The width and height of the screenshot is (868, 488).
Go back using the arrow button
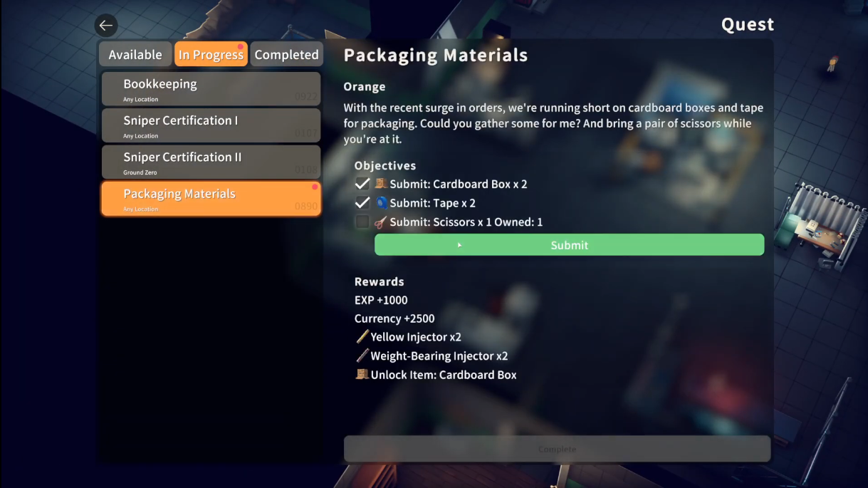click(105, 26)
